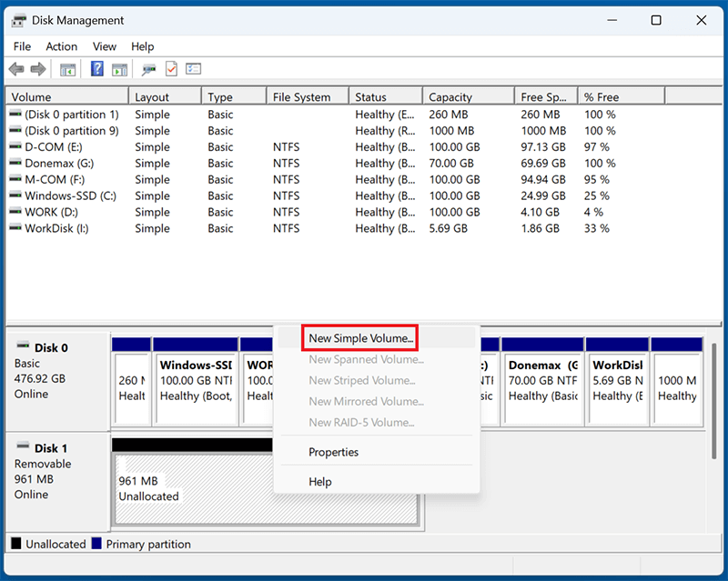
Task: Open the File menu
Action: [22, 46]
